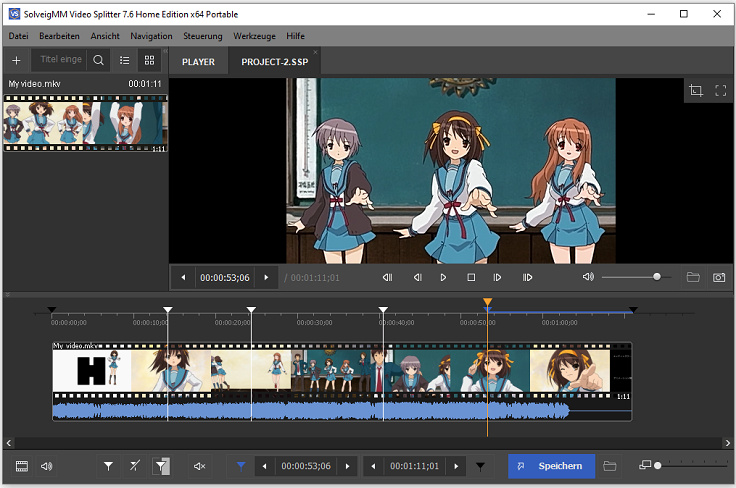Screen dimensions: 736x488
Task: Decrease segment start time 00:00:53;06
Action: point(264,466)
